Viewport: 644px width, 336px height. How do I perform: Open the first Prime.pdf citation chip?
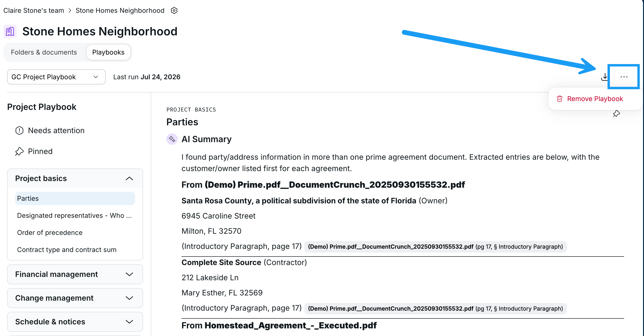click(x=435, y=247)
